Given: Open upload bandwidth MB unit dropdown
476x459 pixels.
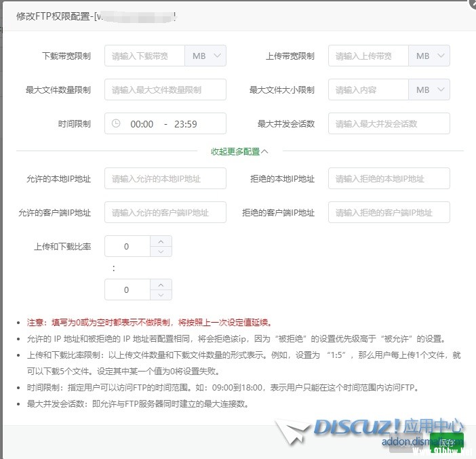Looking at the screenshot, I should coord(429,56).
